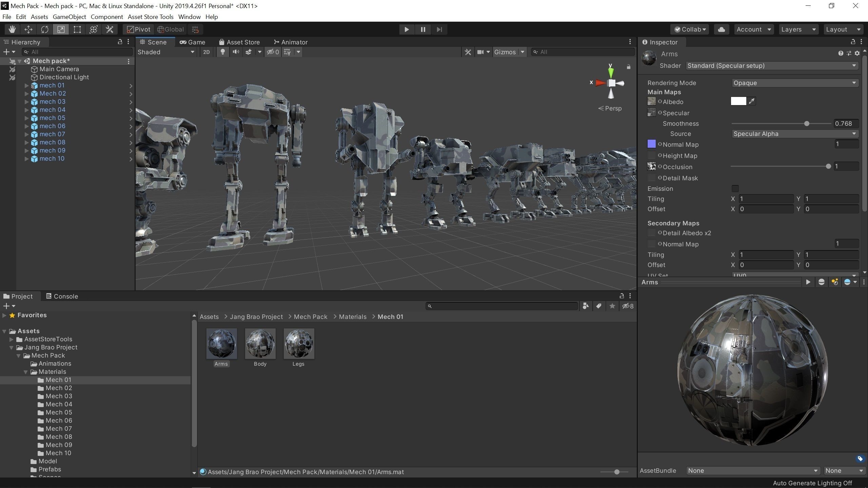
Task: Open scene component editor tools icon
Action: pos(468,52)
